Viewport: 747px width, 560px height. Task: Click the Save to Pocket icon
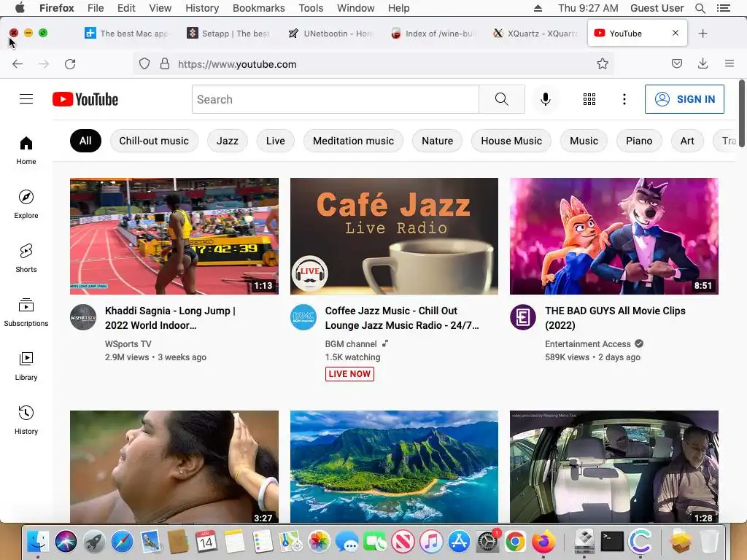click(676, 64)
